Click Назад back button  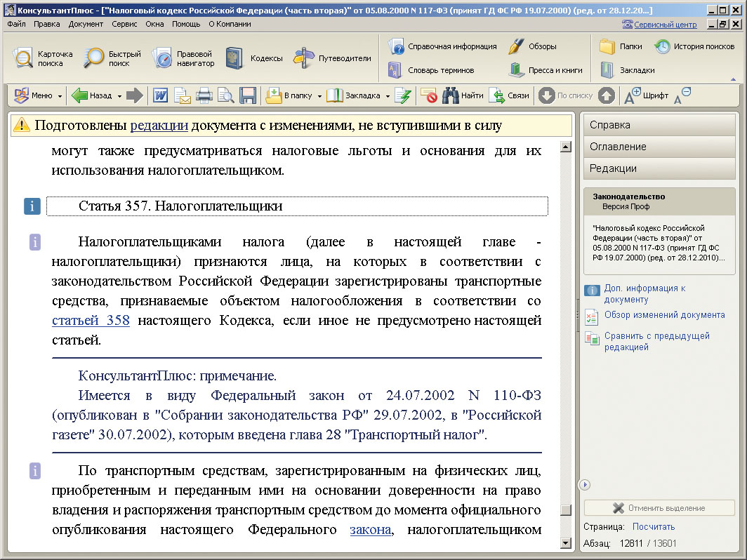[92, 95]
